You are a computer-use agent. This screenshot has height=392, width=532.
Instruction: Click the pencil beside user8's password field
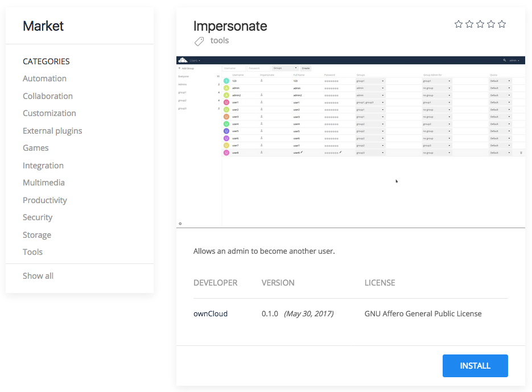tap(340, 152)
